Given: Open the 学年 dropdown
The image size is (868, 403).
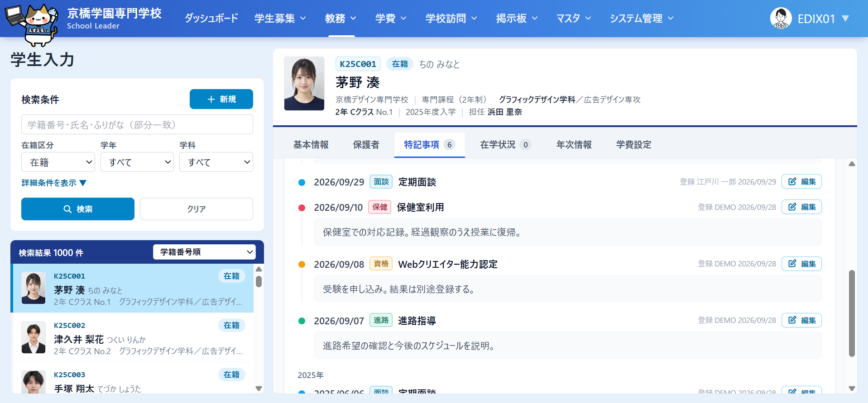Looking at the screenshot, I should pos(137,162).
